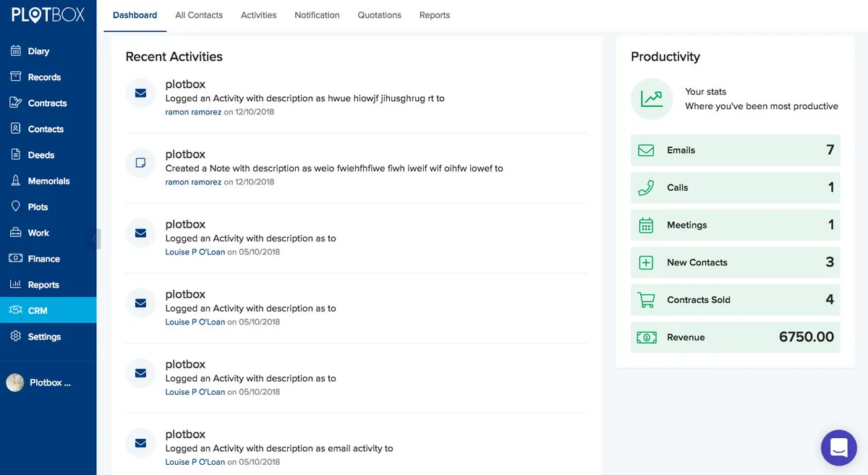Go to the Notification tab
868x475 pixels.
pos(317,15)
